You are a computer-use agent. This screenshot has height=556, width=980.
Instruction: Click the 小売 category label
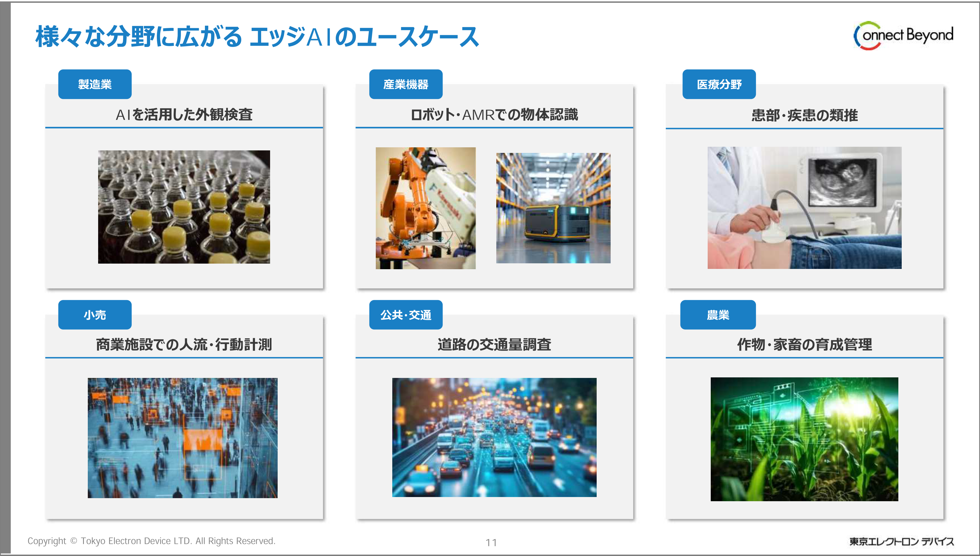[95, 315]
